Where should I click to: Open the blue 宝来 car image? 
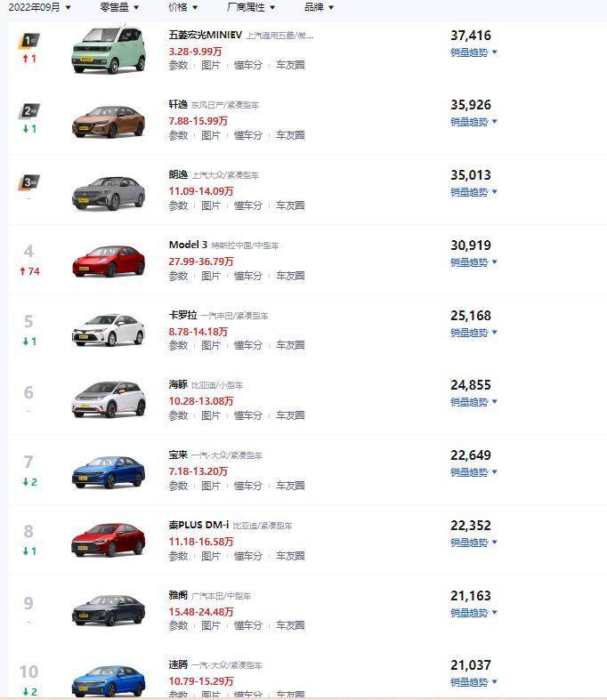109,471
